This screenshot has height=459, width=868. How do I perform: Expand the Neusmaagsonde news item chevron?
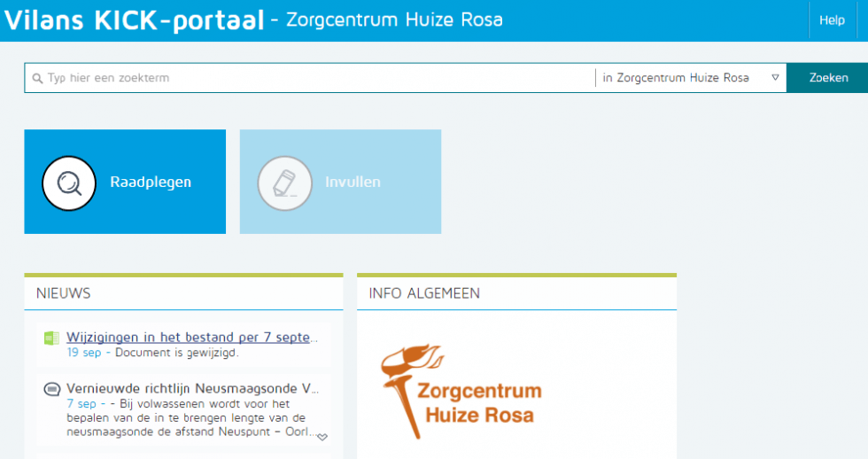pyautogui.click(x=322, y=437)
